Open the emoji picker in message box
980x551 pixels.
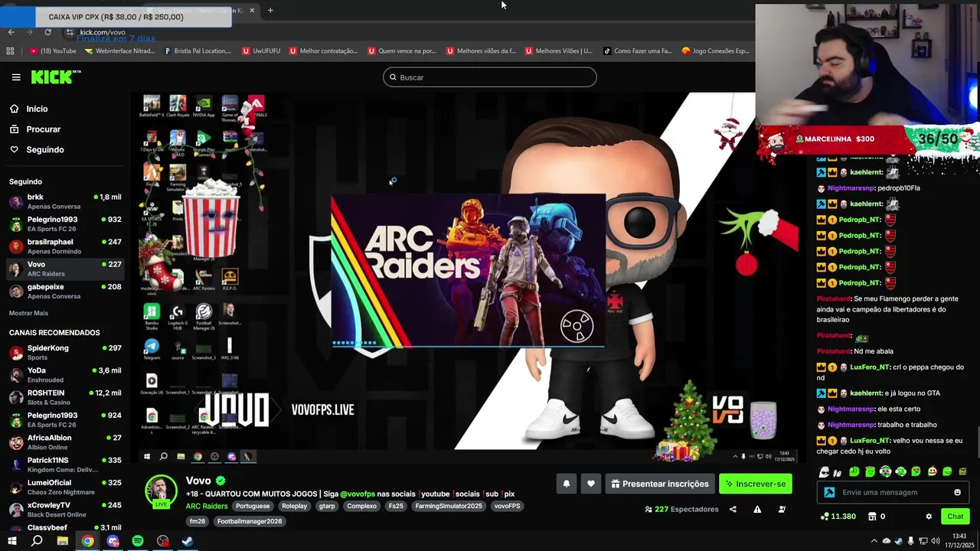(x=957, y=492)
